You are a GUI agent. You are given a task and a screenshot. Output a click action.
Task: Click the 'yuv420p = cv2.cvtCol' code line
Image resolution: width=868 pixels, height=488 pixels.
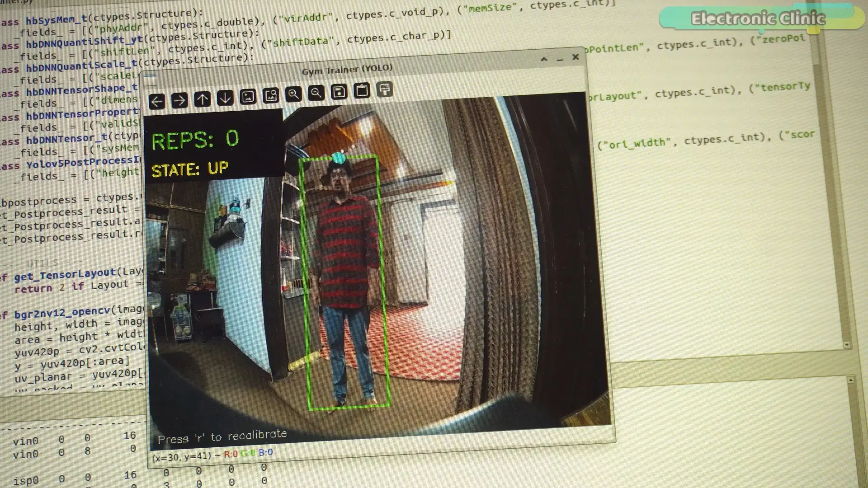coord(79,350)
